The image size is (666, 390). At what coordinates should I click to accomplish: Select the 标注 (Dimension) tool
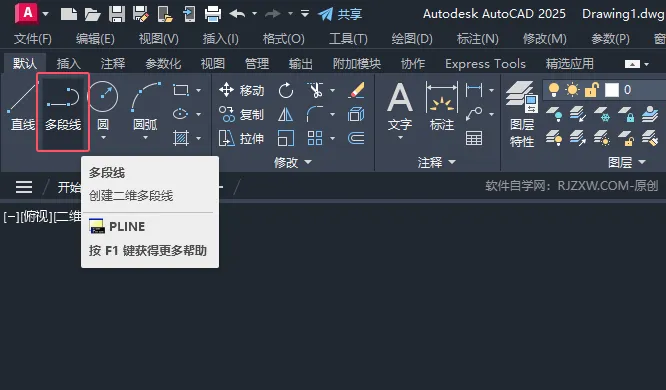point(442,106)
